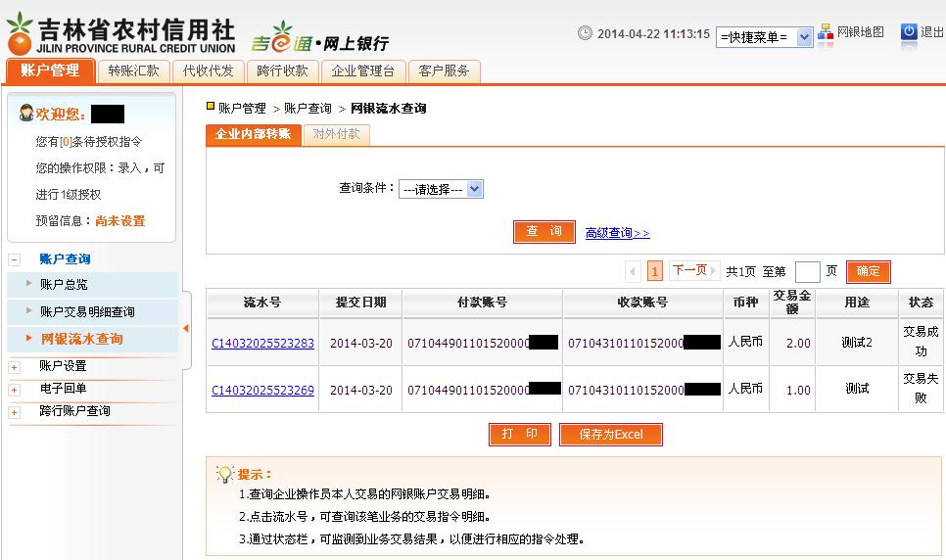Open the 转账汇款 main tab
This screenshot has height=560, width=946.
click(x=133, y=71)
